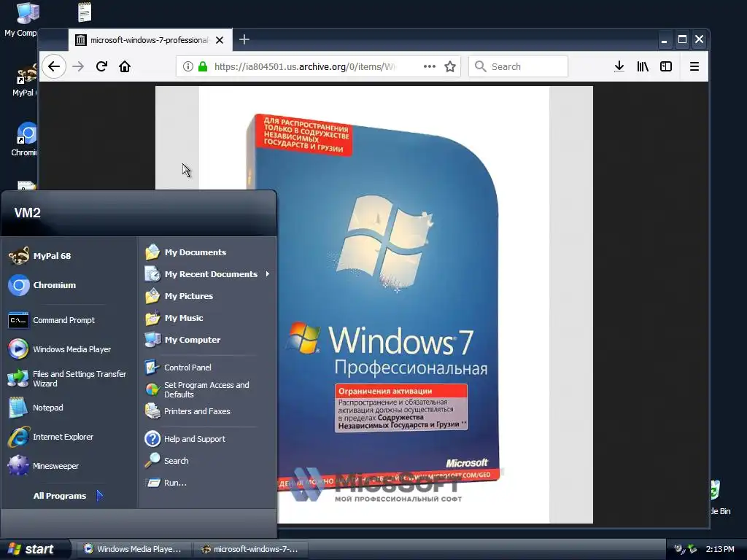Click the browser Search box
Image resolution: width=747 pixels, height=560 pixels.
point(519,66)
